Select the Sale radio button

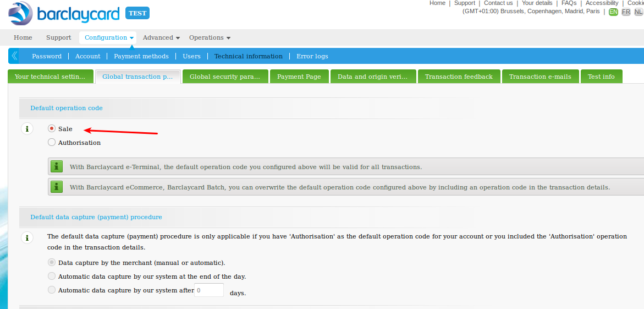point(52,129)
